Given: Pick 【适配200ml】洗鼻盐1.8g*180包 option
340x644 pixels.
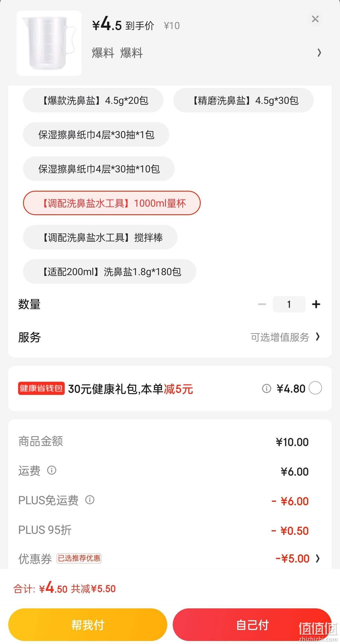Looking at the screenshot, I should tap(110, 272).
